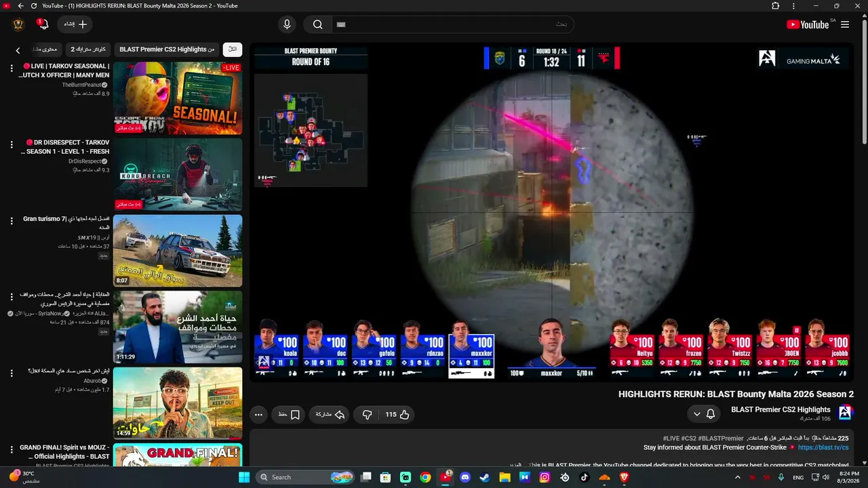This screenshot has height=488, width=868.
Task: Open Discord from taskbar
Action: pos(465,477)
